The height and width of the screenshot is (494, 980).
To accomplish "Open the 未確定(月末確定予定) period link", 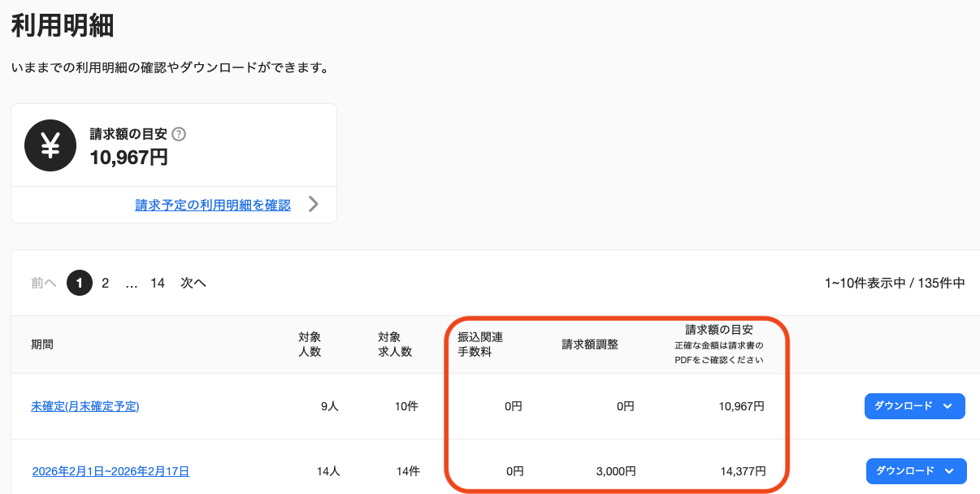I will [x=85, y=405].
